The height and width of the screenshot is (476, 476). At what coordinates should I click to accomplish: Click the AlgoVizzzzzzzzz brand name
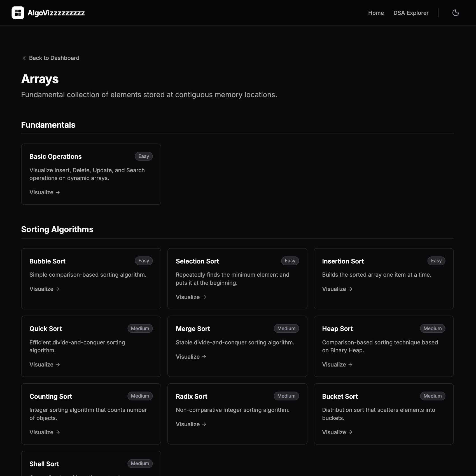pyautogui.click(x=56, y=13)
